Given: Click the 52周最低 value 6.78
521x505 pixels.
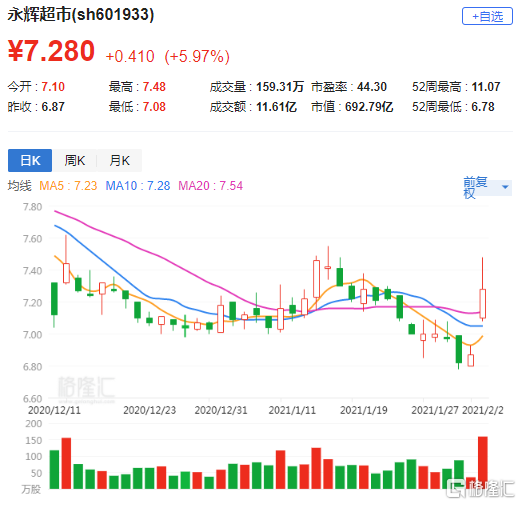Looking at the screenshot, I should 483,107.
